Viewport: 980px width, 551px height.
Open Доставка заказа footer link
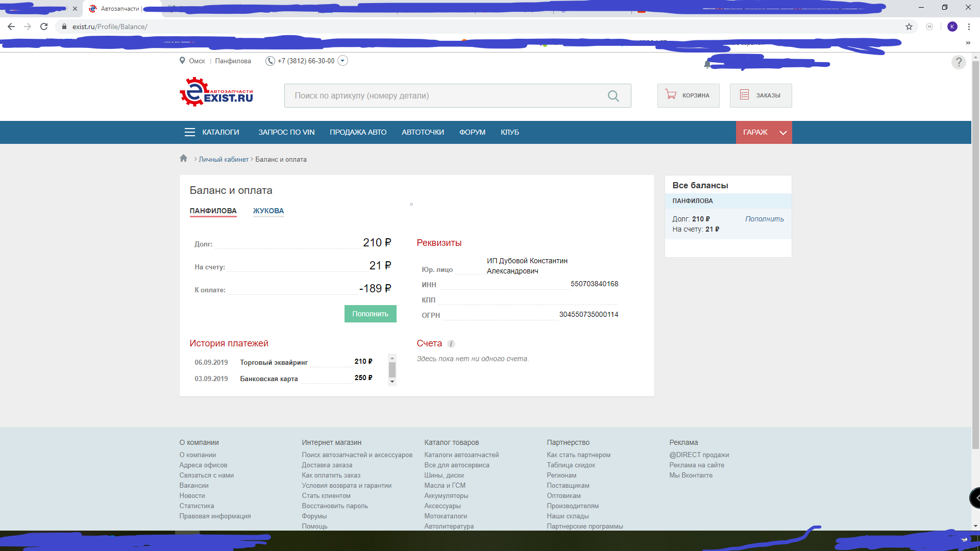(327, 465)
